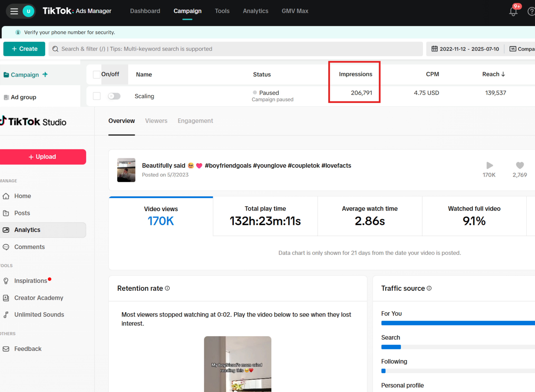Click the play count icon on post
This screenshot has height=392, width=535.
coord(489,165)
